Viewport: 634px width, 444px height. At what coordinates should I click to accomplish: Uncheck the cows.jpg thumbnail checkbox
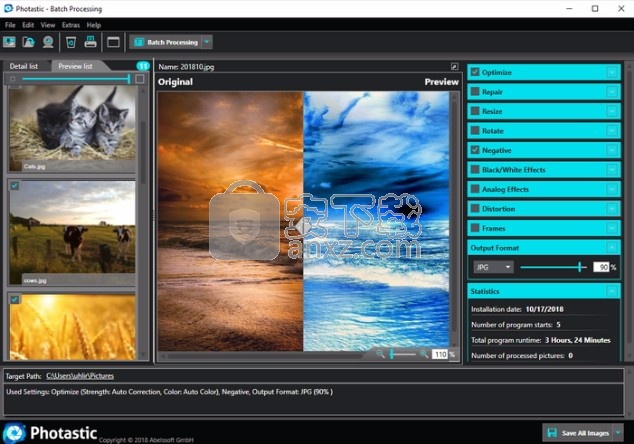[x=15, y=186]
